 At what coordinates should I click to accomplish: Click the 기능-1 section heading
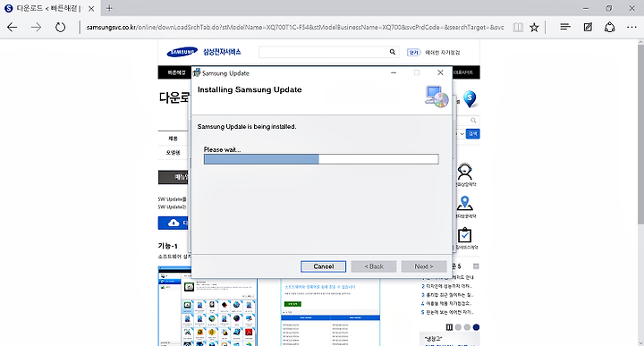pyautogui.click(x=168, y=246)
